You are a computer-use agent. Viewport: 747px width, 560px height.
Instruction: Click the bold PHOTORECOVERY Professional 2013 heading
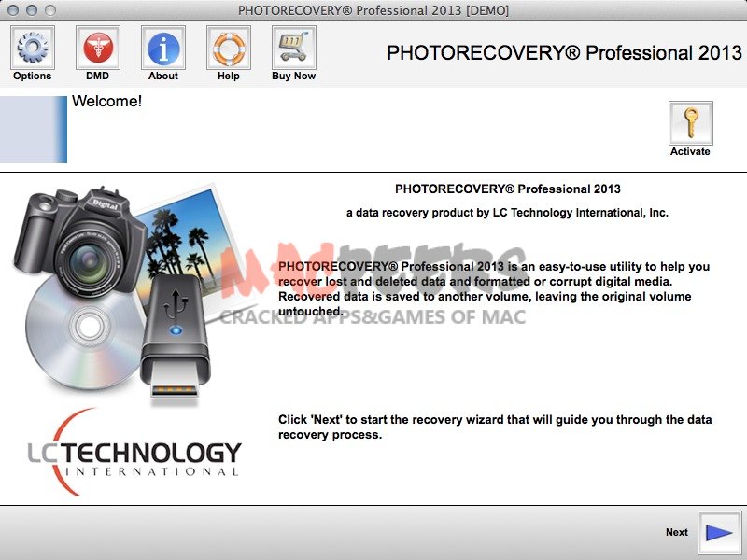point(508,189)
